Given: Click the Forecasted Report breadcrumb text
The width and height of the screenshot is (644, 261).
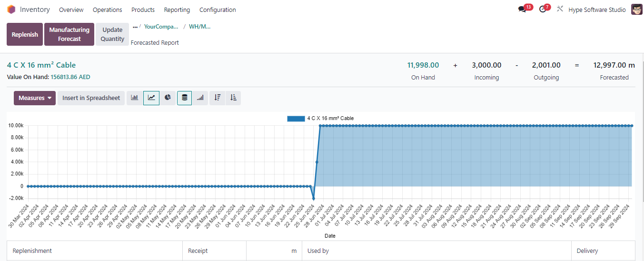Looking at the screenshot, I should pos(155,42).
